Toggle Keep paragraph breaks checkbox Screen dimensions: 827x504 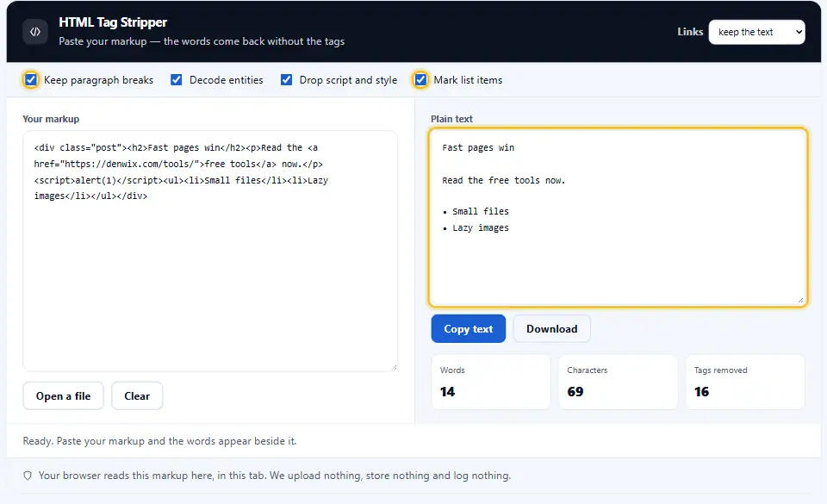pyautogui.click(x=31, y=79)
